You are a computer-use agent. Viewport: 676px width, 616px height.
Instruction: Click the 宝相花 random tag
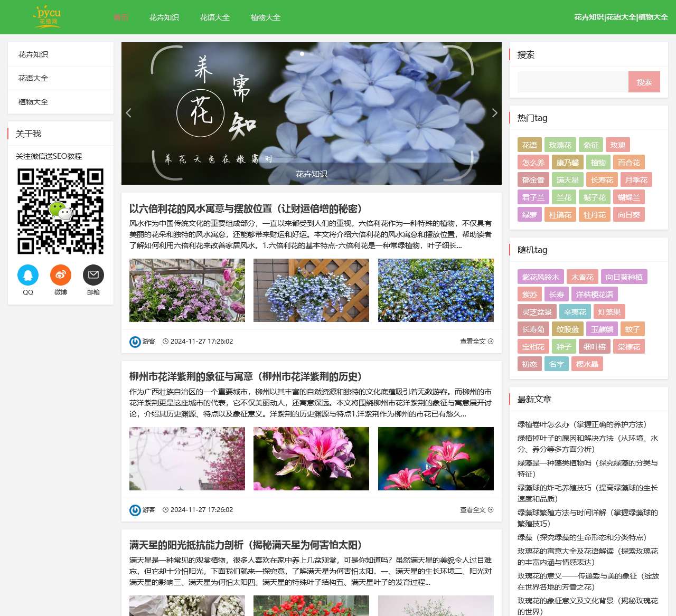click(x=533, y=347)
